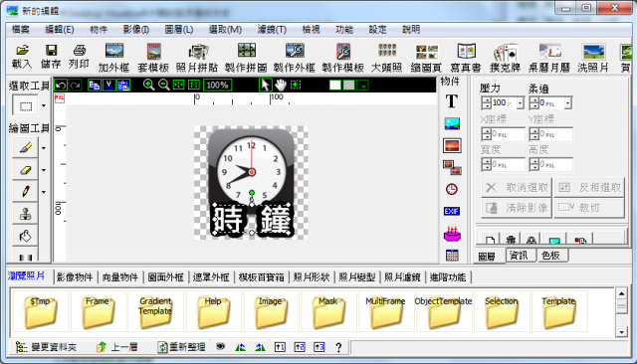Expand the selection tool shape dropdown

[x=44, y=105]
